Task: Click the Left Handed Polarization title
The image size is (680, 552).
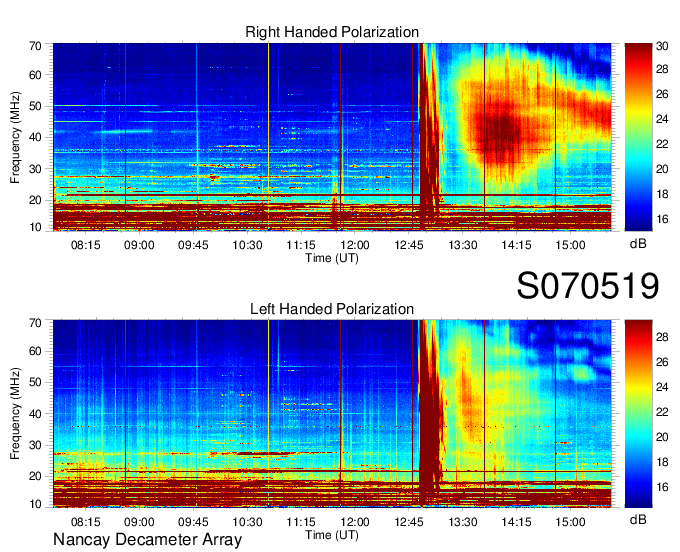Action: point(332,309)
